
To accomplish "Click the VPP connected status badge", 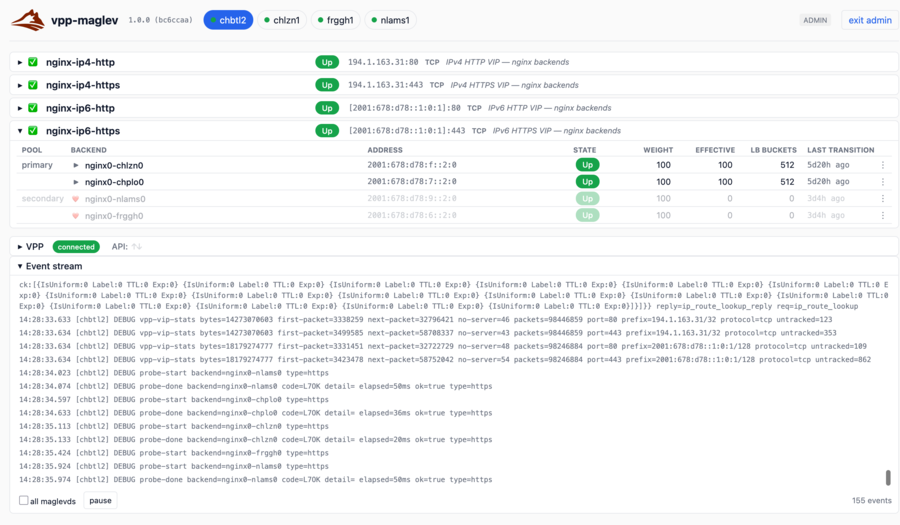I will [x=76, y=247].
